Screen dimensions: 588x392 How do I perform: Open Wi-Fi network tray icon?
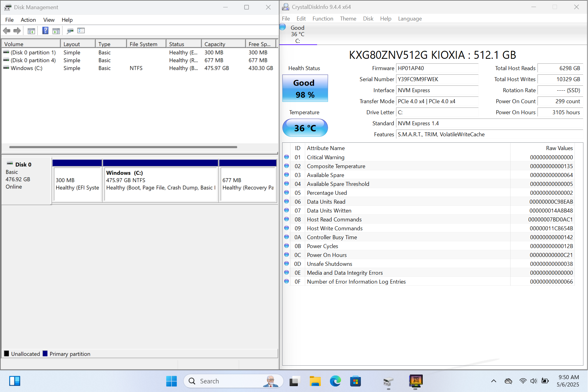[x=523, y=381]
